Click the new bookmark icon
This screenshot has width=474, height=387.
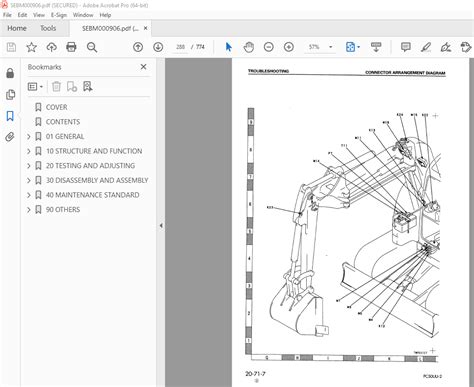[x=72, y=87]
